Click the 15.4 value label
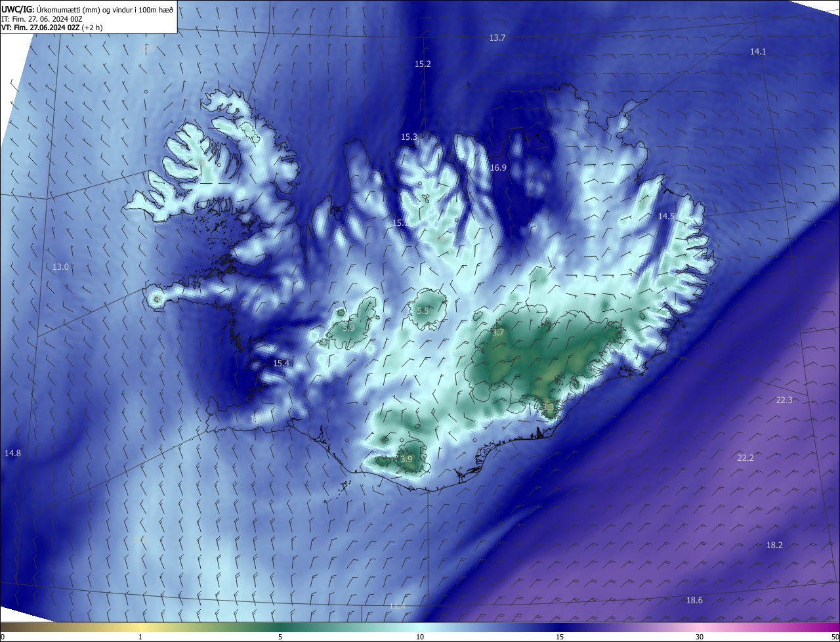840x642 pixels. (x=281, y=364)
